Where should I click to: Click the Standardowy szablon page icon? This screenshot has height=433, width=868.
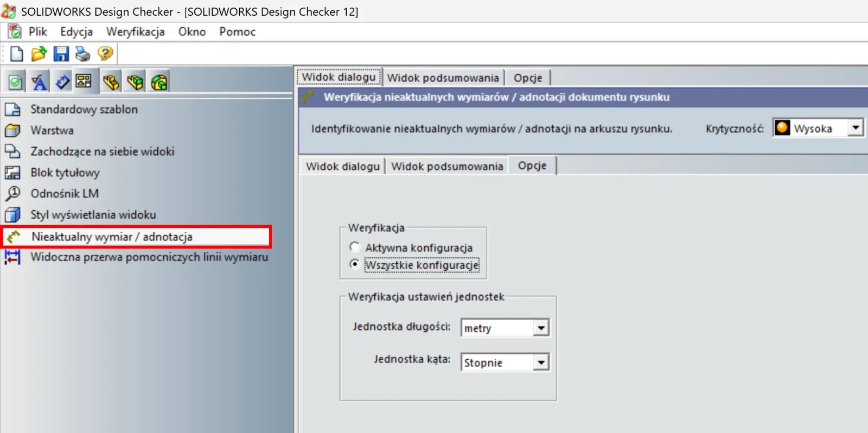point(12,110)
